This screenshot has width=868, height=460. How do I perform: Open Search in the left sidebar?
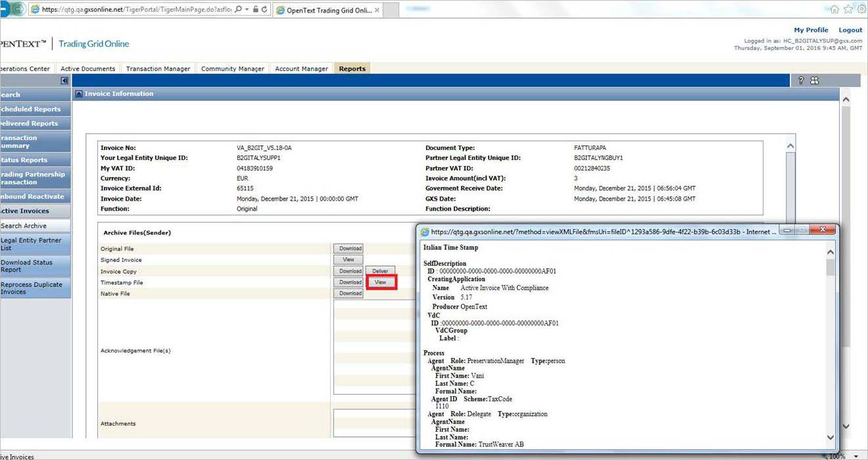tap(35, 95)
